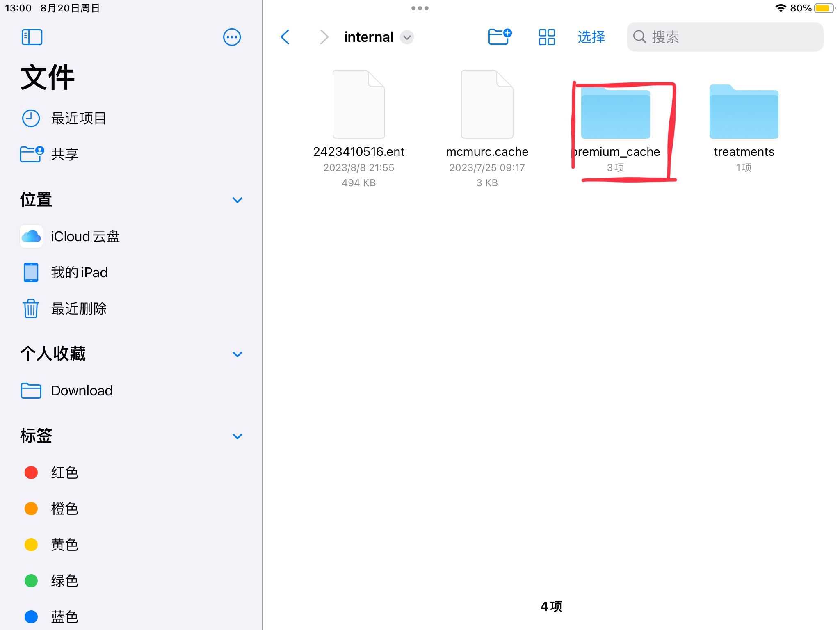Tap the multitasking three-dots at top

tap(420, 8)
